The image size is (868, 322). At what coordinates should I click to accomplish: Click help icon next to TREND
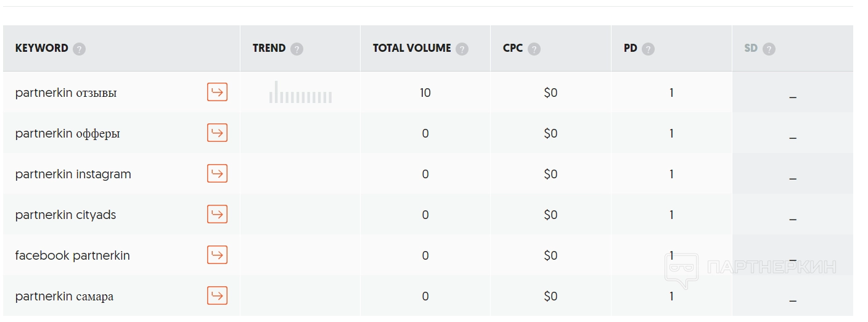[297, 49]
